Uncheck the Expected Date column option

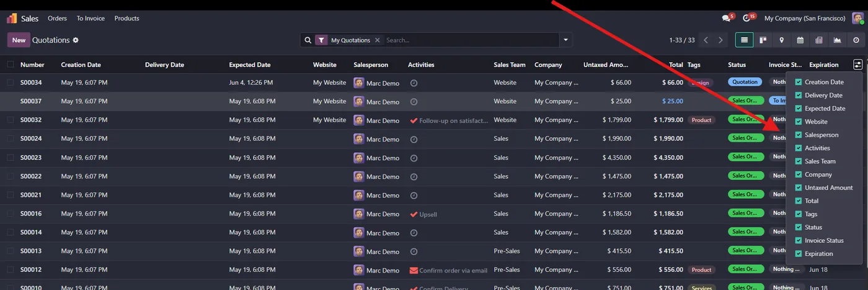pyautogui.click(x=799, y=108)
